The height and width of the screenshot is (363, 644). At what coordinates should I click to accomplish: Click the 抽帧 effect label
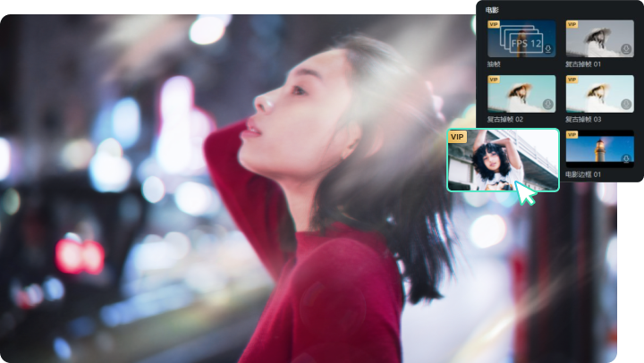point(494,64)
